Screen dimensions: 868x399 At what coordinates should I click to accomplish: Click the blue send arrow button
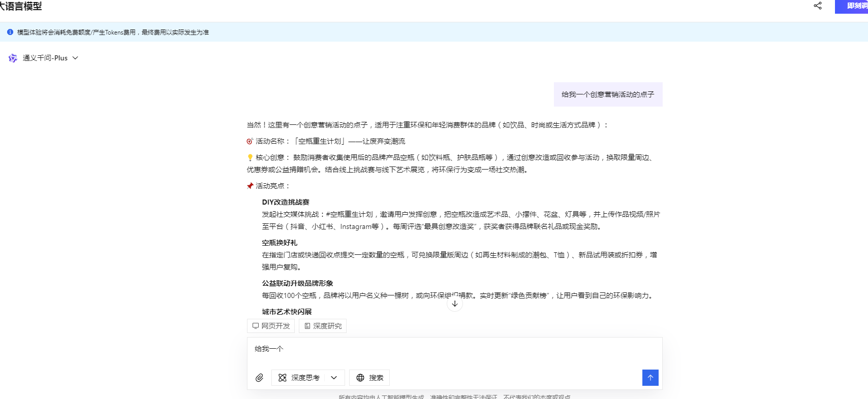(650, 378)
